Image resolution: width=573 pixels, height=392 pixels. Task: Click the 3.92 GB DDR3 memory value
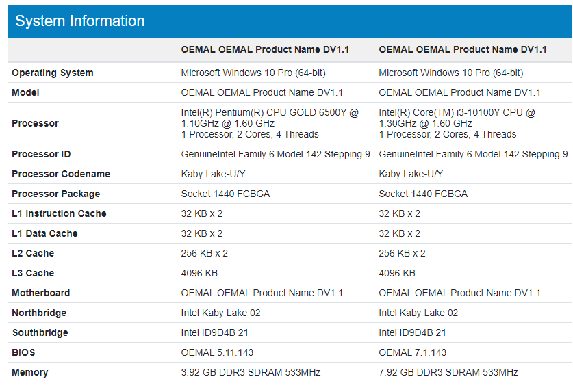coord(251,372)
